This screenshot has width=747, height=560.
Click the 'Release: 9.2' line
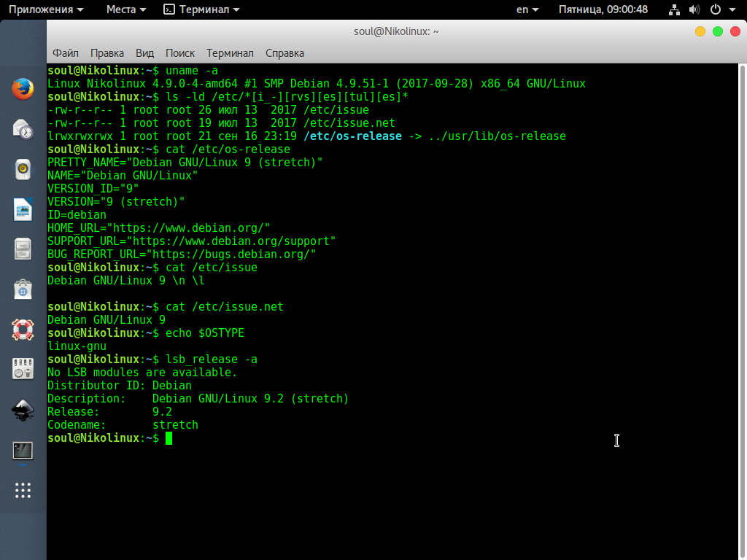coord(109,412)
